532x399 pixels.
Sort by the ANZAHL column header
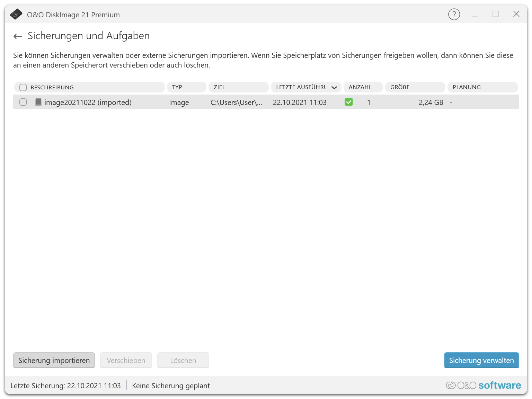pyautogui.click(x=363, y=87)
